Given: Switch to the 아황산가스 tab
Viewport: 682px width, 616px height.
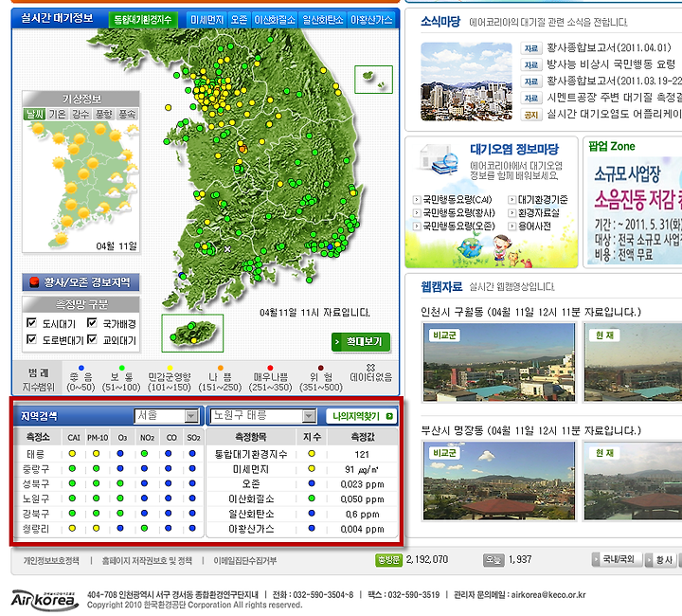Looking at the screenshot, I should click(x=371, y=20).
